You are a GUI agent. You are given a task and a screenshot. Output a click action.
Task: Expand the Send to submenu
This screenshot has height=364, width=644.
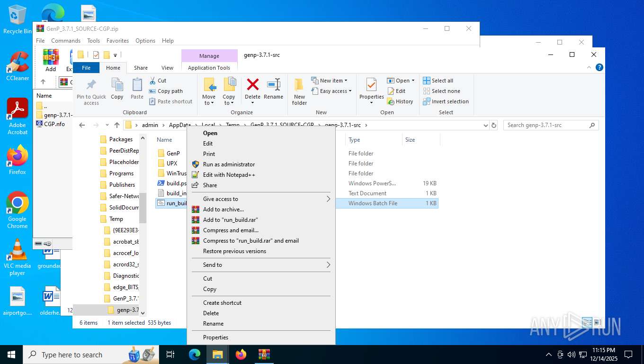261,265
